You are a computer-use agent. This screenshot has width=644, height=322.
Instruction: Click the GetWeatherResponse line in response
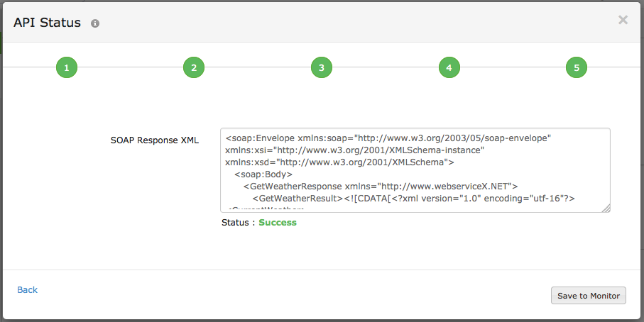pos(380,186)
